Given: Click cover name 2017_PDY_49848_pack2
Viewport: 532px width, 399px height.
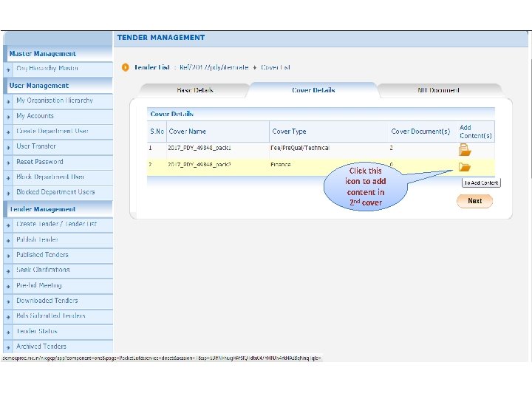Looking at the screenshot, I should click(199, 165).
